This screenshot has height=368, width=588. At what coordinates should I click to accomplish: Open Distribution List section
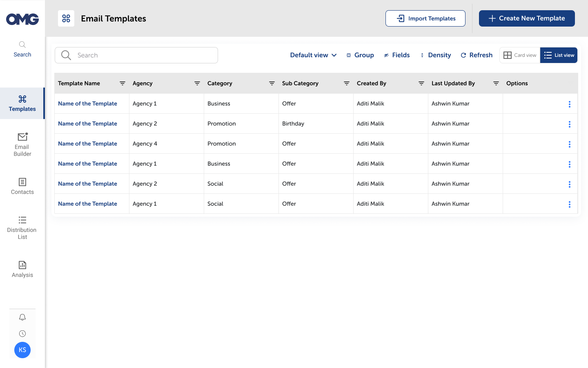click(22, 228)
